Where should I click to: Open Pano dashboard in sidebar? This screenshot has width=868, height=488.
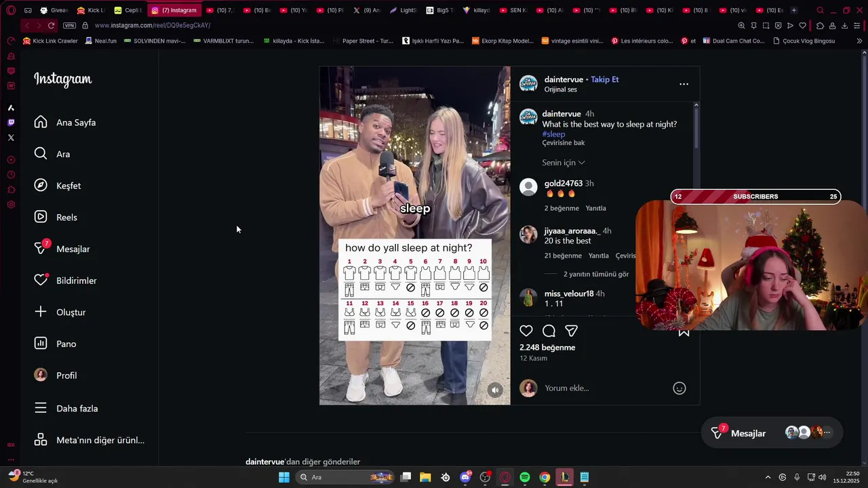(56, 344)
